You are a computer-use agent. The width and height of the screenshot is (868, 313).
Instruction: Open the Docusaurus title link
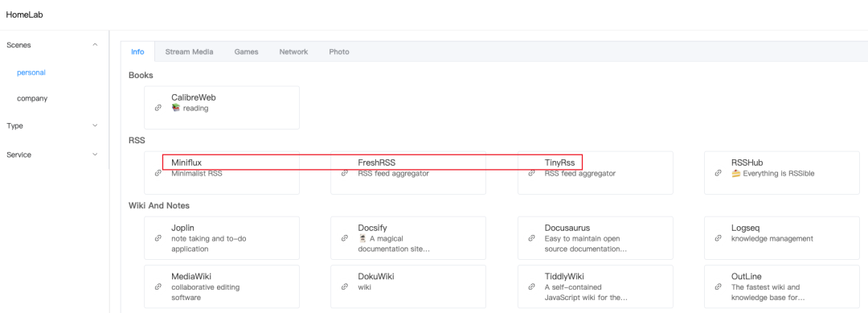click(x=567, y=228)
